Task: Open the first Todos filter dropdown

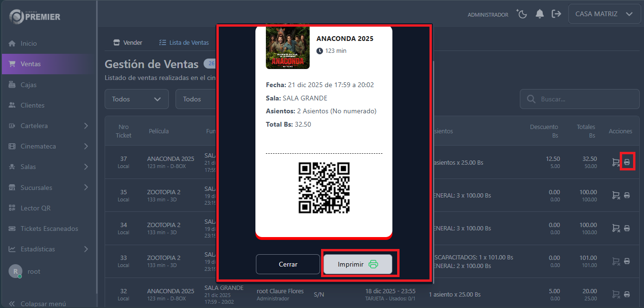Action: 137,99
